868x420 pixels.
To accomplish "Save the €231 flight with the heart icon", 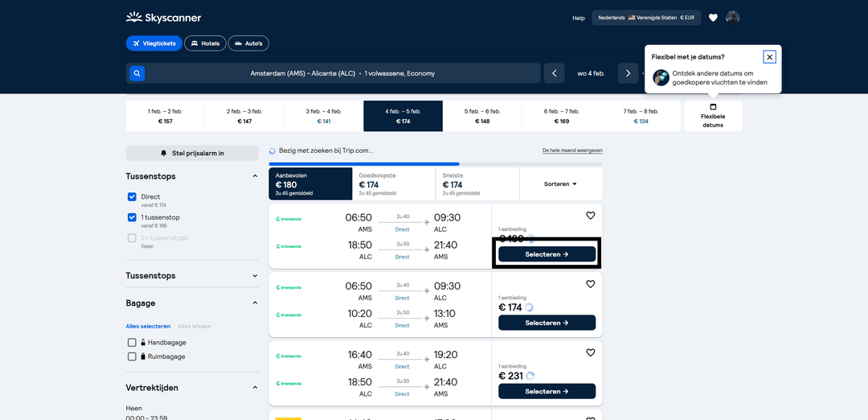I will [x=590, y=353].
